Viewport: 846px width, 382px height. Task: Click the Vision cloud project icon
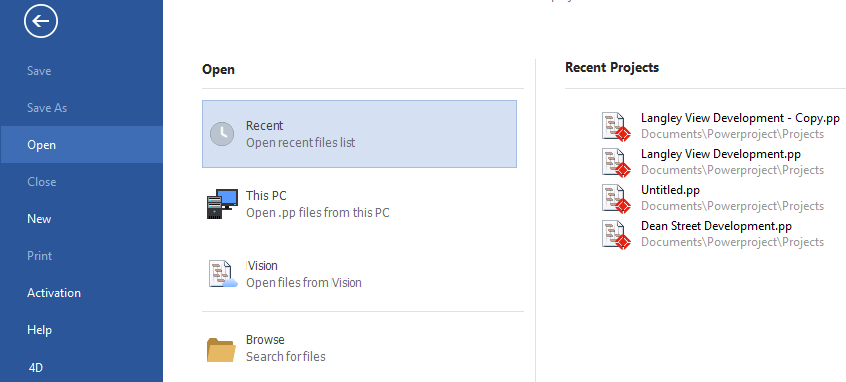(223, 274)
